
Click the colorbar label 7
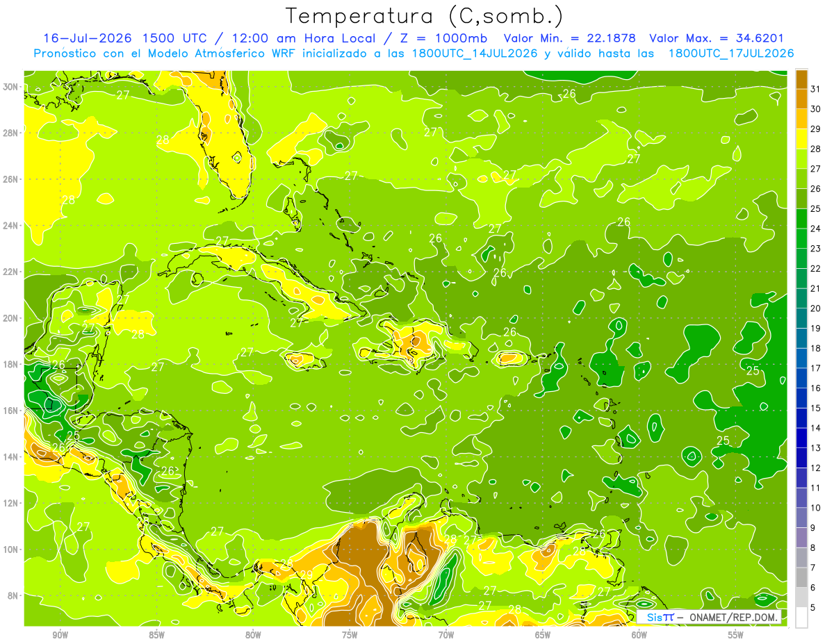pos(814,568)
